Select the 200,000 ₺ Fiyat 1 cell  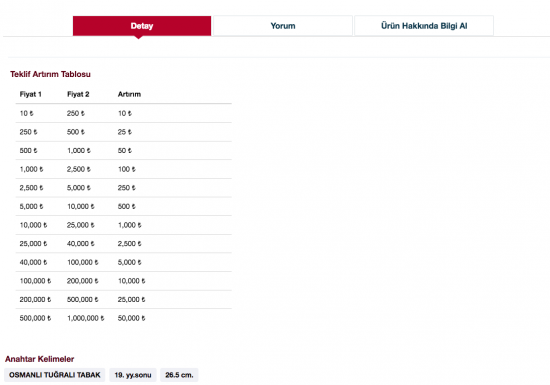(x=35, y=299)
